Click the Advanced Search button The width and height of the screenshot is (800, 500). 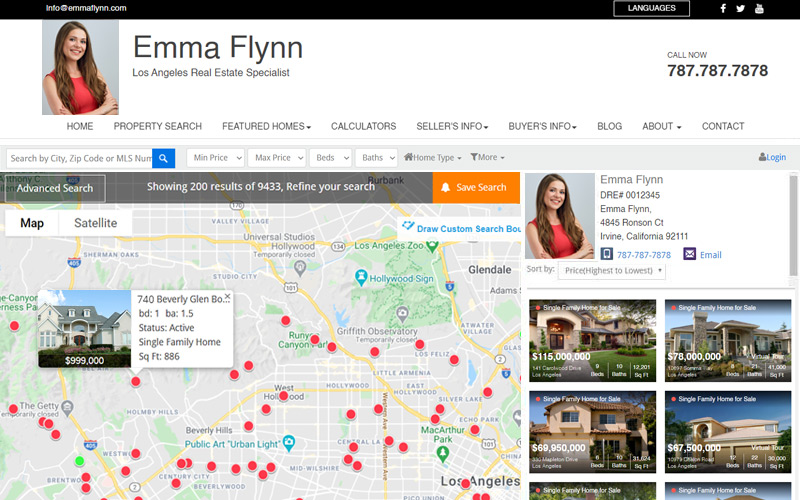coord(55,188)
